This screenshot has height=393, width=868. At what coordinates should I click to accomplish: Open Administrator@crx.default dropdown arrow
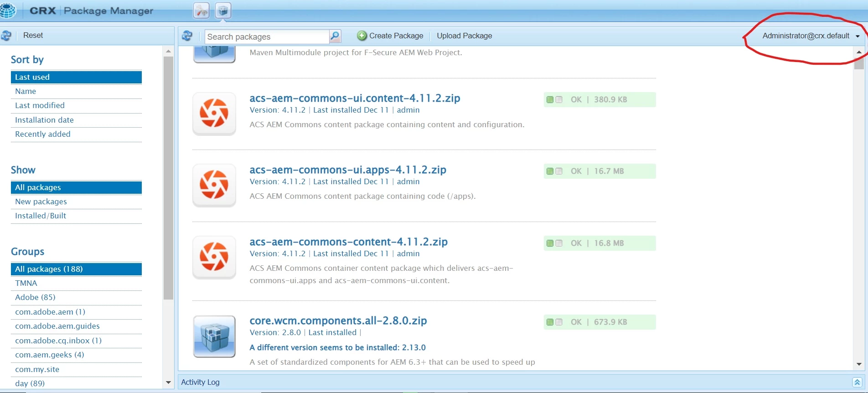(x=858, y=36)
